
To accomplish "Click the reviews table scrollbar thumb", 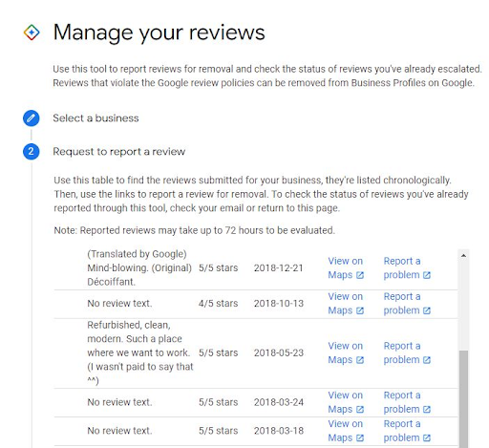I will coord(463,399).
